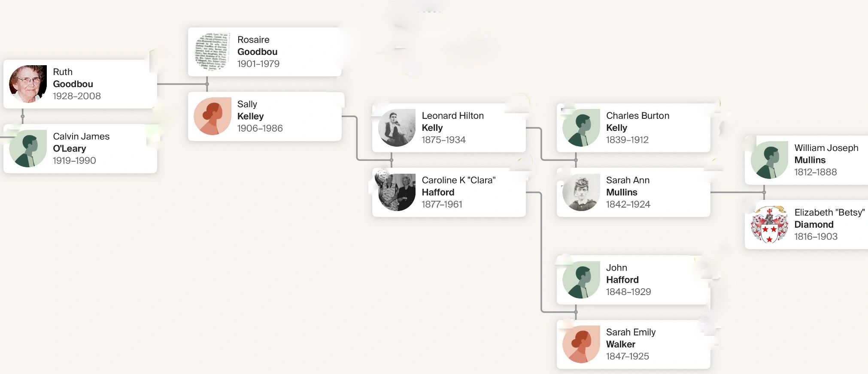Image resolution: width=868 pixels, height=374 pixels.
Task: Click Leonard Hilton Kelly's vintage photo
Action: pyautogui.click(x=397, y=128)
